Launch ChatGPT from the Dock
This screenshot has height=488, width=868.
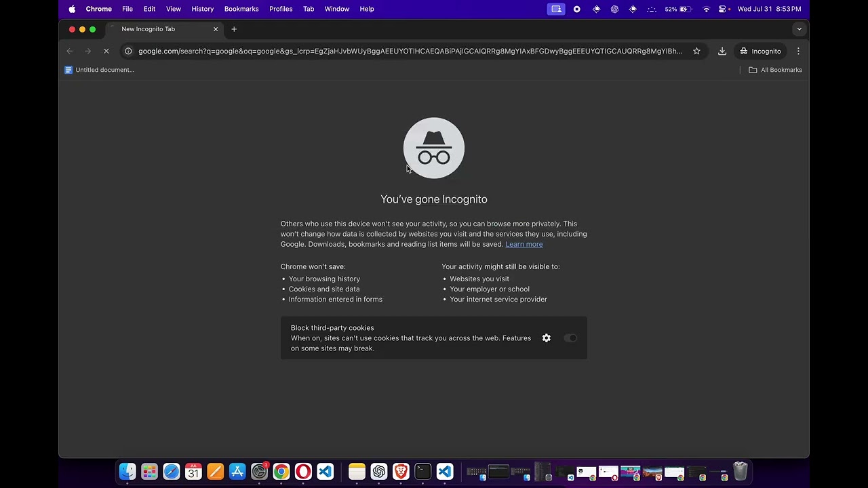(379, 471)
